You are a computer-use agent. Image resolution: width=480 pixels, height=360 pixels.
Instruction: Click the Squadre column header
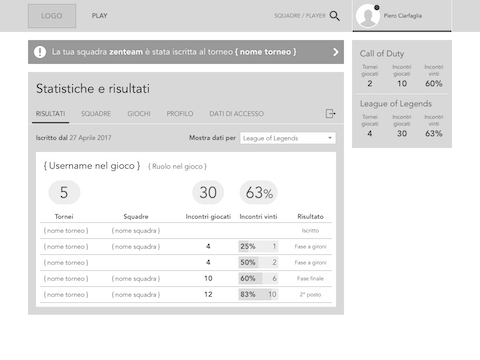click(136, 217)
